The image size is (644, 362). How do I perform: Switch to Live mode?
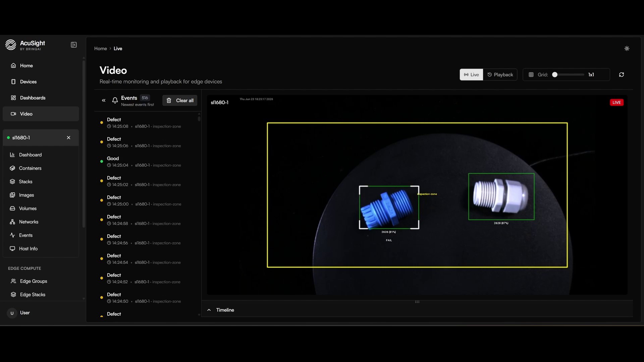point(471,75)
